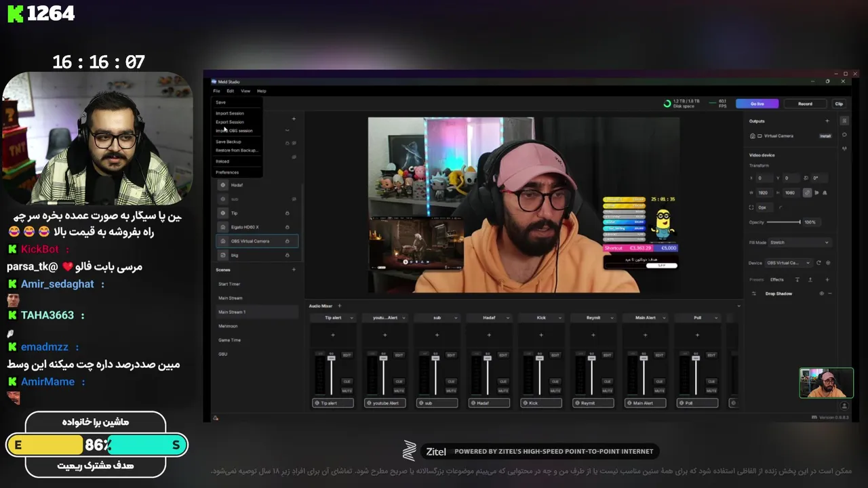Choose Save from the File menu

tap(220, 102)
